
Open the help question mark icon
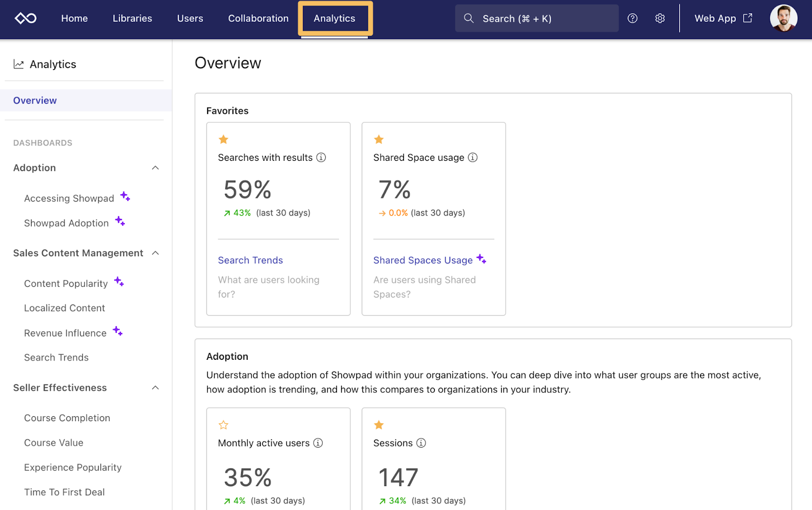click(x=632, y=18)
